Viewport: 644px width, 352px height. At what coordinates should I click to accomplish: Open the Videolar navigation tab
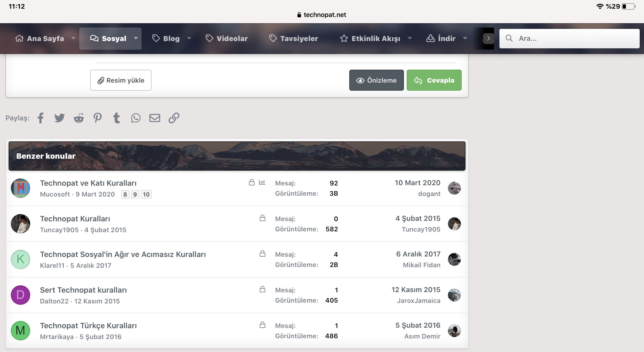click(227, 38)
